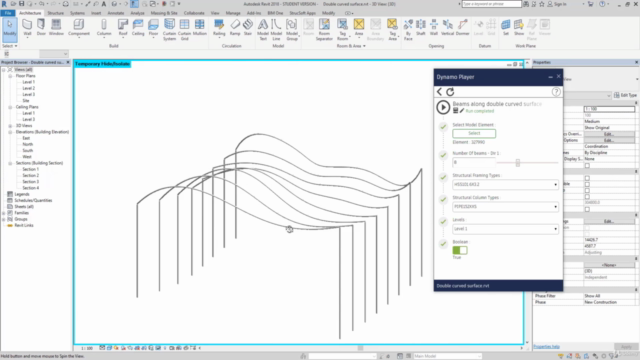Open the East elevation in Project Browser
Viewport: 640px width, 360px height.
(x=26, y=138)
